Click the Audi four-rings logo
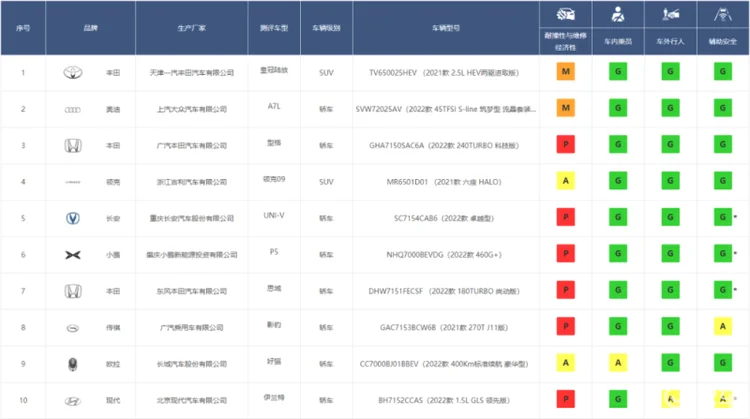This screenshot has height=419, width=750. (73, 110)
